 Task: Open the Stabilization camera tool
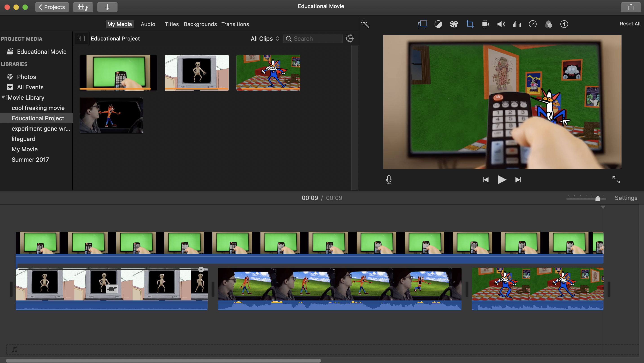486,24
